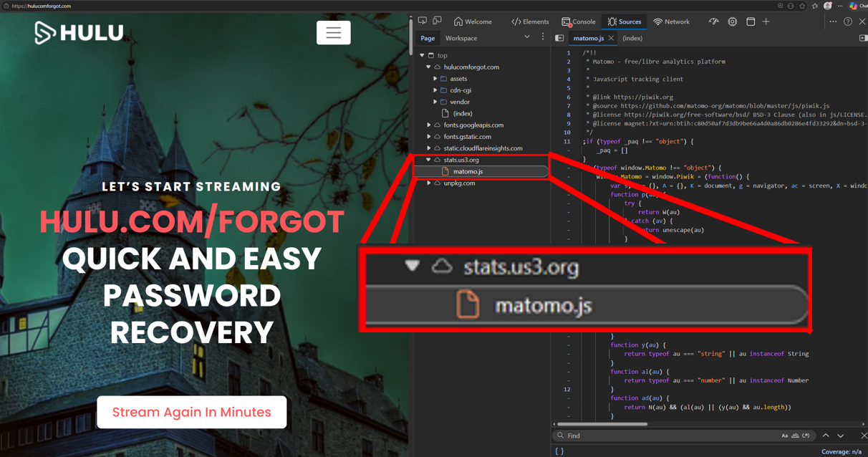Open the Workspace navigator tab

point(461,38)
